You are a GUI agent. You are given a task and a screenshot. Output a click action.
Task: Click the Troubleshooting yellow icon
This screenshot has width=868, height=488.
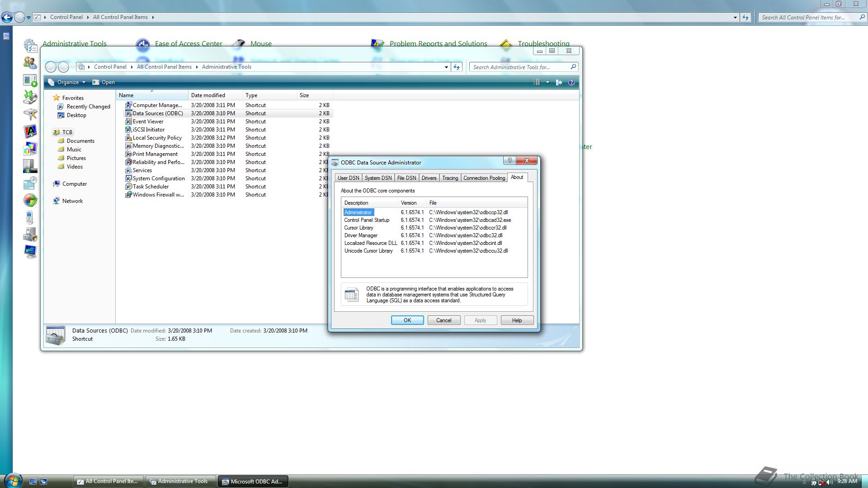(x=506, y=44)
